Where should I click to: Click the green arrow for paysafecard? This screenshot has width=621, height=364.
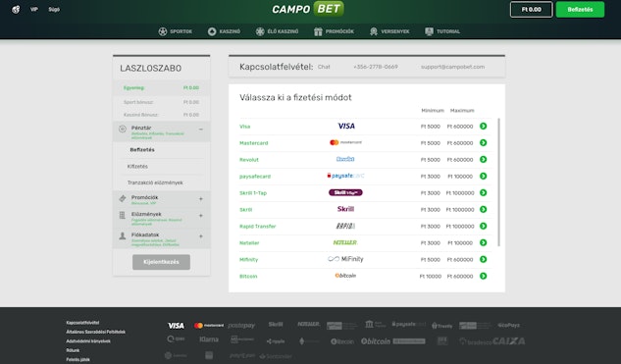point(484,176)
